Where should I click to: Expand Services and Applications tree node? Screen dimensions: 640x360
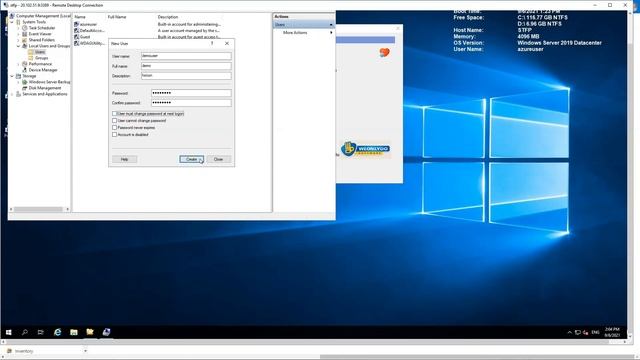pos(12,94)
